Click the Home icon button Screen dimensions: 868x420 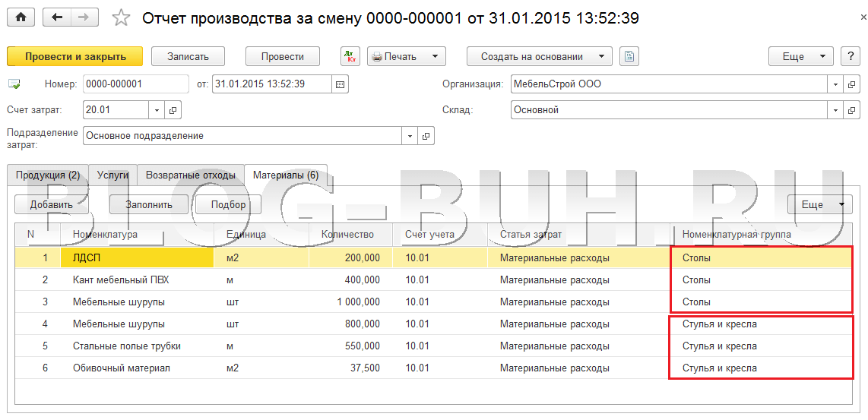coord(21,17)
